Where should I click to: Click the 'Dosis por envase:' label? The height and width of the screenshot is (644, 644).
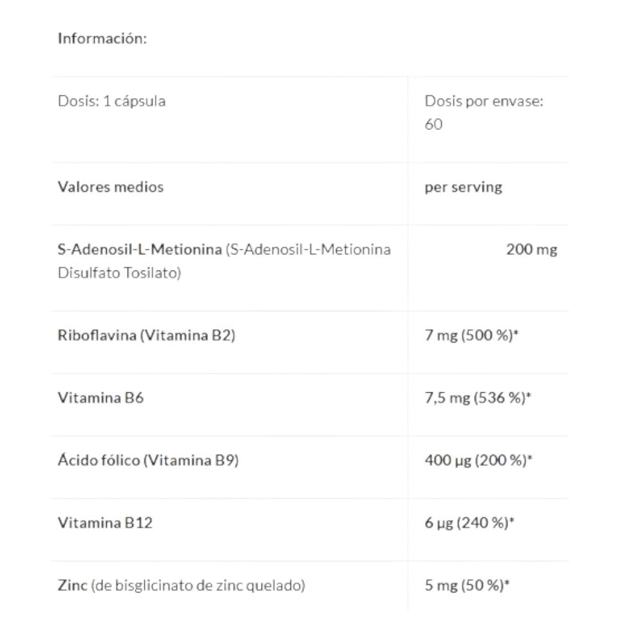pos(484,101)
